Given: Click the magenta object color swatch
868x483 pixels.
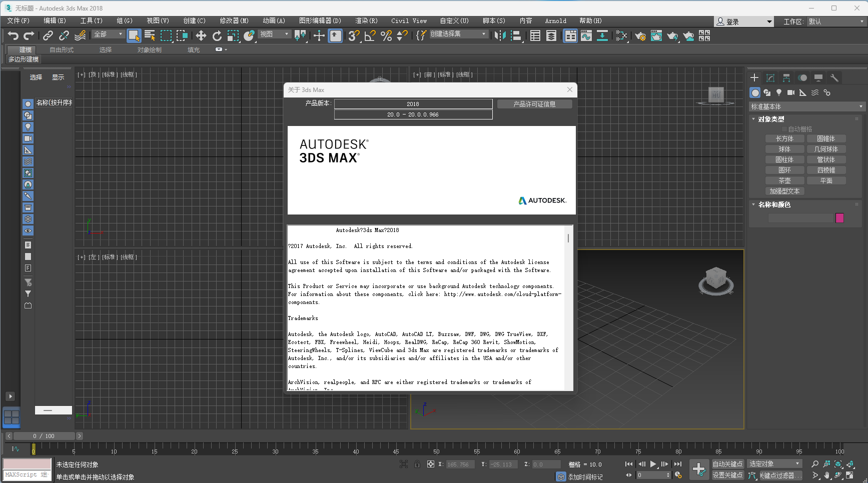Looking at the screenshot, I should tap(839, 218).
